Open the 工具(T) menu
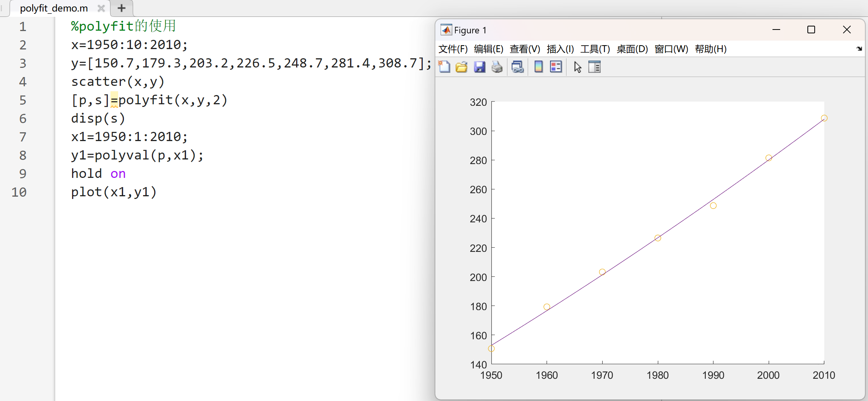The image size is (868, 401). pyautogui.click(x=595, y=49)
